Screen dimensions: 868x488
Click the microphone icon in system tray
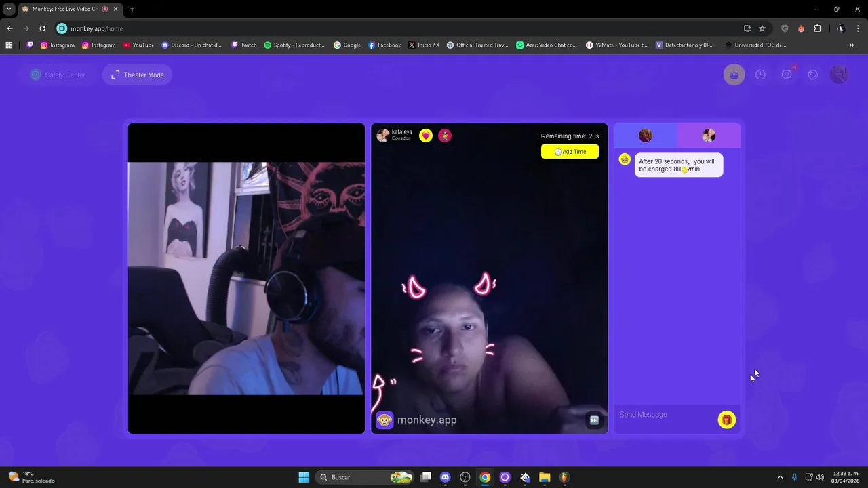pyautogui.click(x=795, y=477)
